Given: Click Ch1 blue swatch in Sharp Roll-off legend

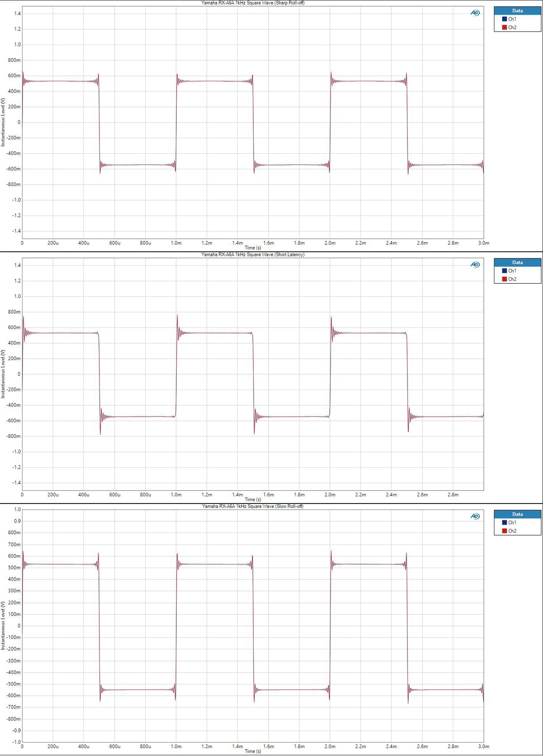Looking at the screenshot, I should 504,19.
